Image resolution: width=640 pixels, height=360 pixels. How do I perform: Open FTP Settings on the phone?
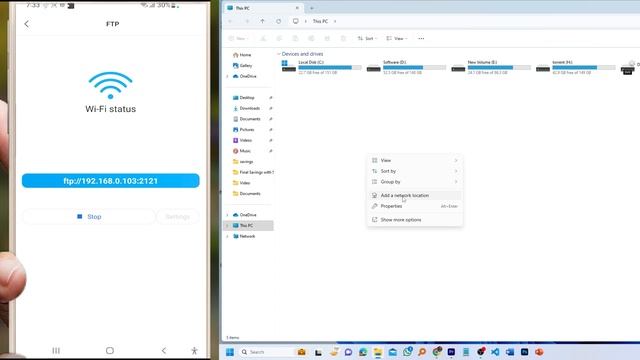178,216
